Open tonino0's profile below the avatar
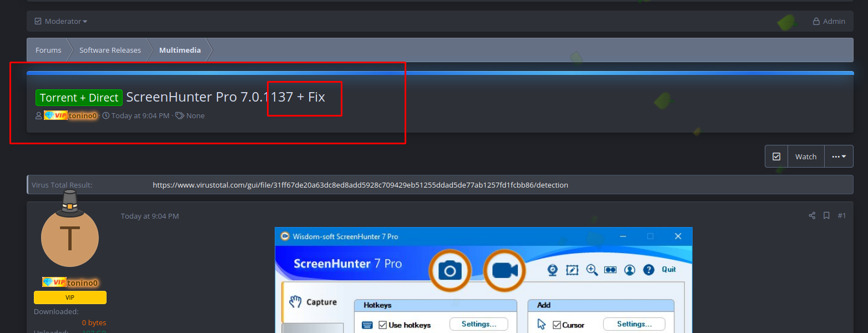The image size is (868, 333). (83, 282)
